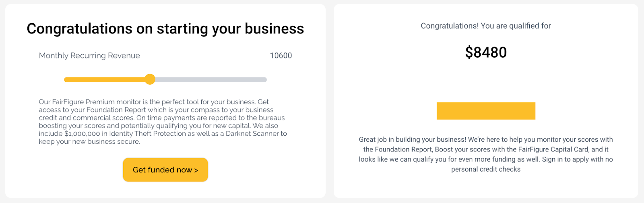Select the 10600 revenue value
644x203 pixels.
click(x=281, y=56)
